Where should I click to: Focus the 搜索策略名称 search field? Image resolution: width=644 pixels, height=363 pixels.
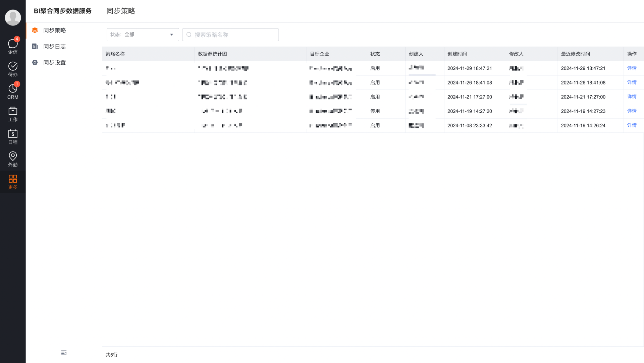pos(230,35)
